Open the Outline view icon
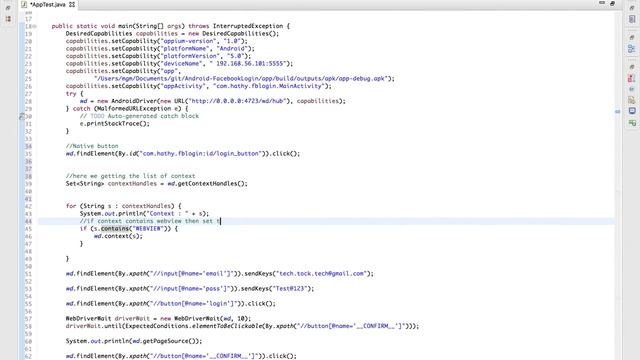 click(x=632, y=49)
